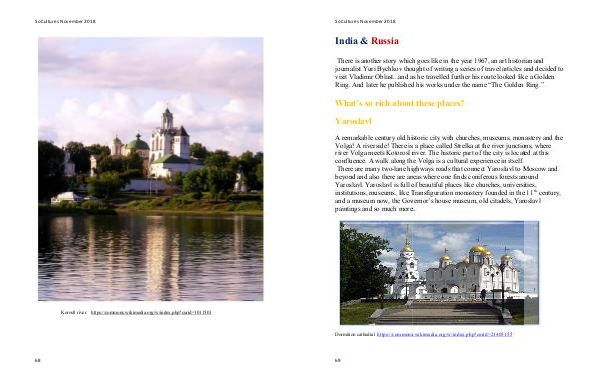Click the "What's so rich about these places?" heading
This screenshot has width=600, height=388.
(x=399, y=103)
